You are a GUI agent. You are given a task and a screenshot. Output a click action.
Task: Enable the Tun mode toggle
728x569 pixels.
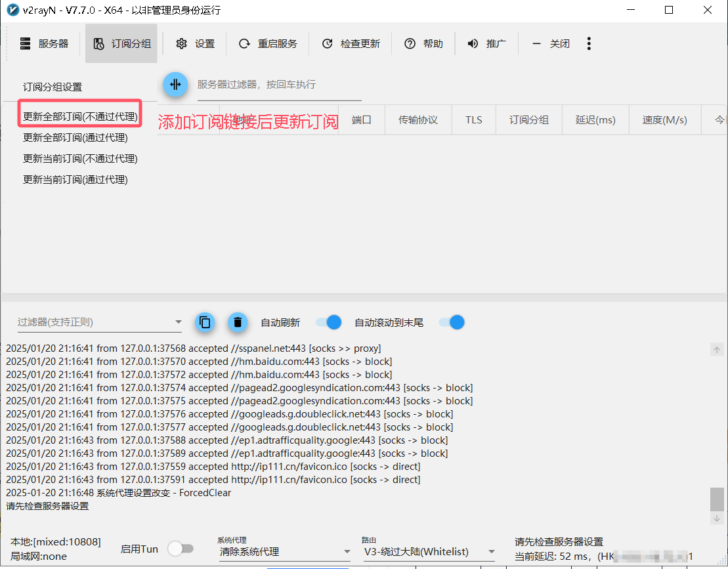[x=181, y=548]
